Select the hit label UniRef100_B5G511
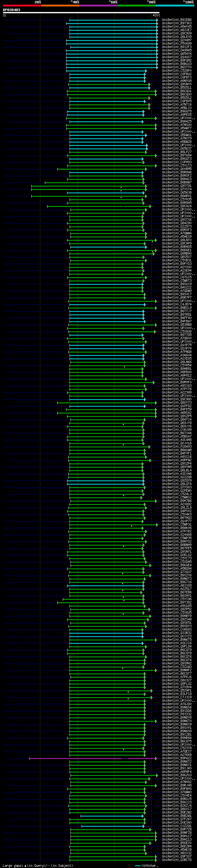Viewport: 197px width, 868px height. tap(177, 88)
